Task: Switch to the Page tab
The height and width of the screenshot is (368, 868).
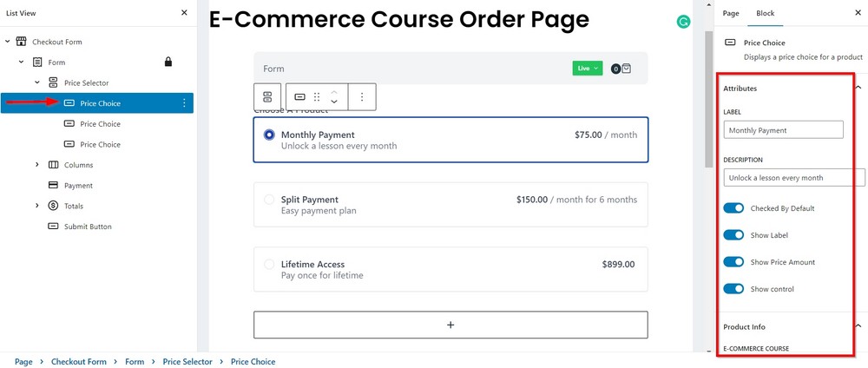Action: tap(731, 13)
